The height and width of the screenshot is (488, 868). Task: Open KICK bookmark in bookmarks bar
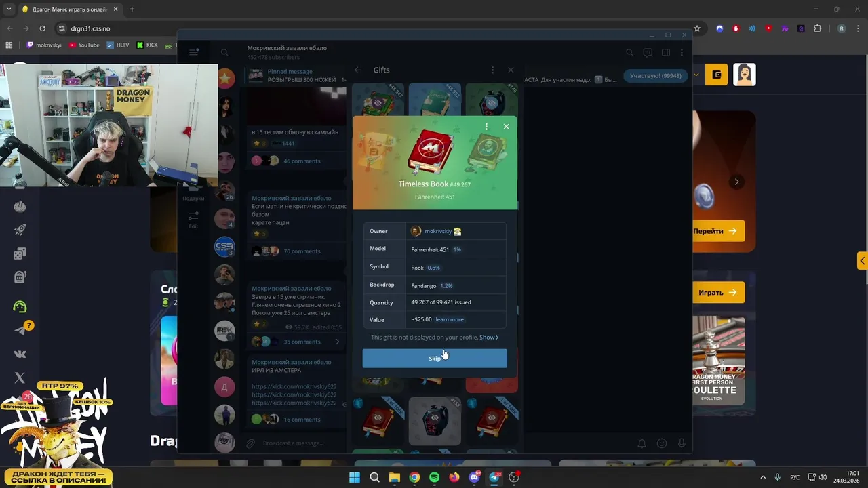[147, 45]
